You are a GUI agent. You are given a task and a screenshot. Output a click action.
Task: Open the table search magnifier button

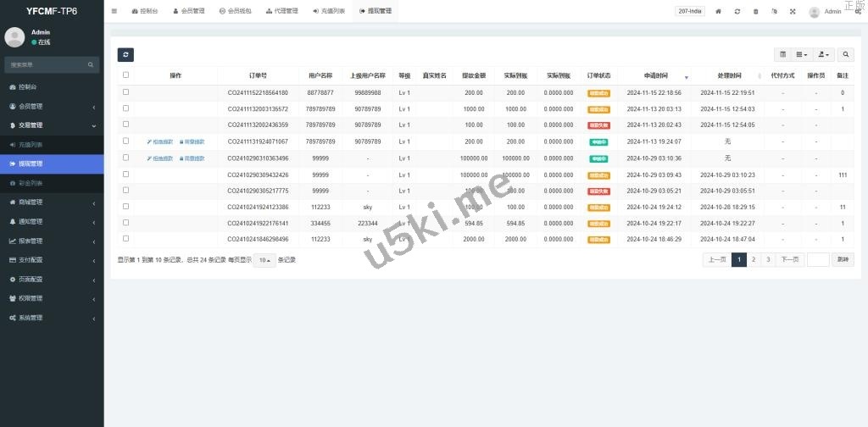tap(846, 54)
